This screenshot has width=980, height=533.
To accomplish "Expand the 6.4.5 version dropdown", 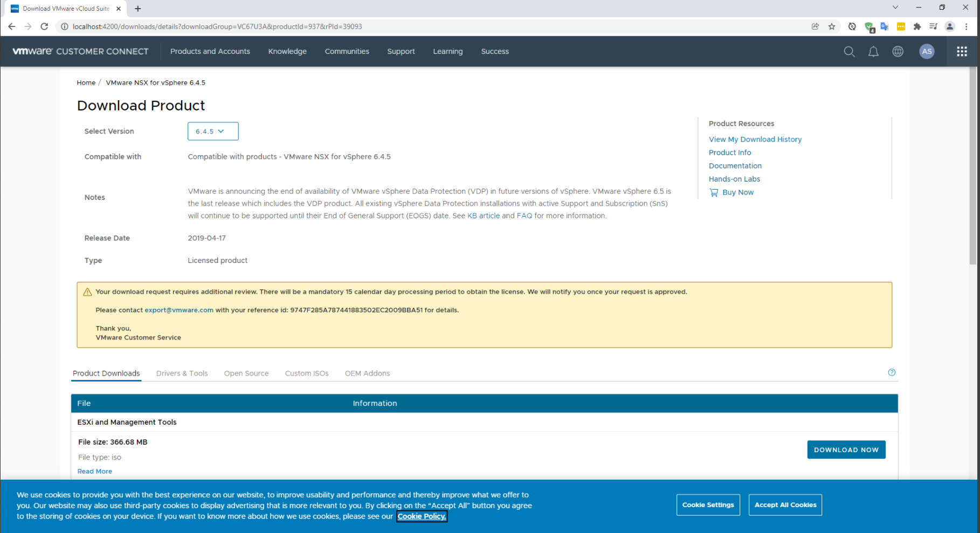I will coord(213,131).
